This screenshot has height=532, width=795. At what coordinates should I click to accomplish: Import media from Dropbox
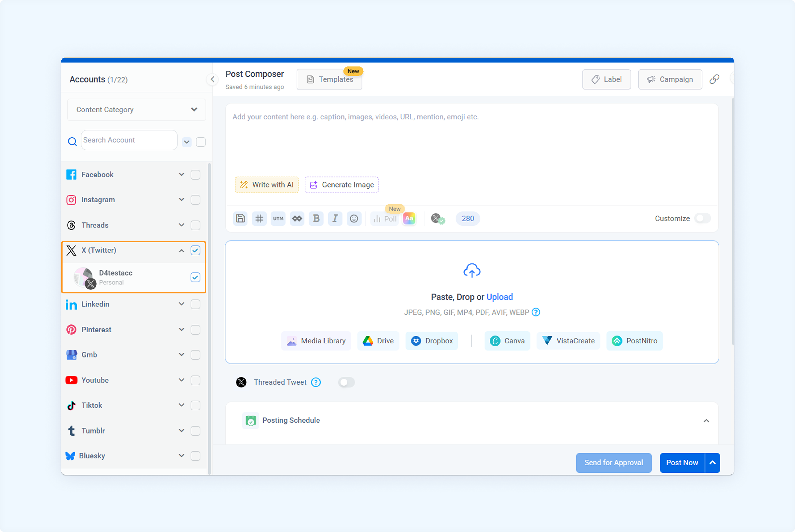[x=432, y=341]
